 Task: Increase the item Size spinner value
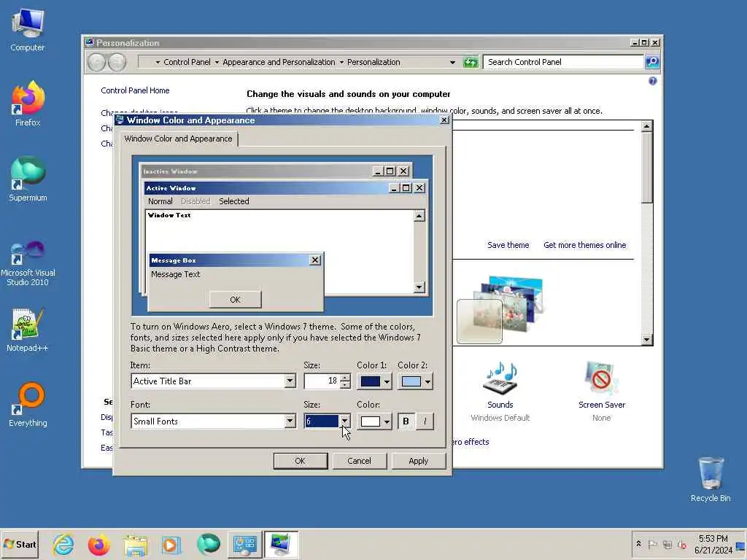tap(345, 378)
